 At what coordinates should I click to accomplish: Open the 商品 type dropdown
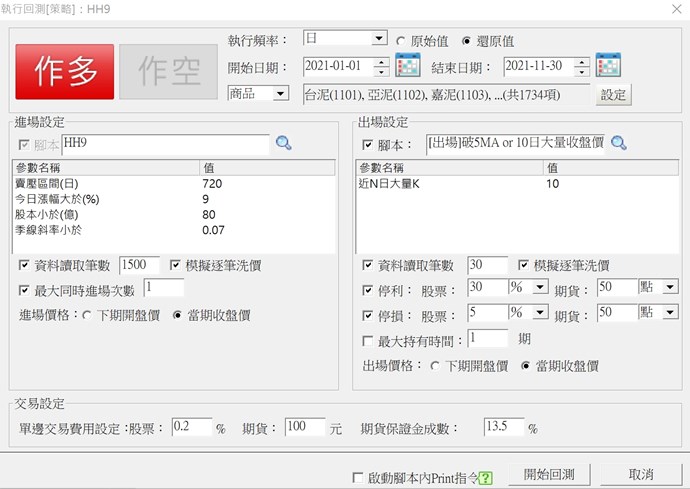[281, 94]
